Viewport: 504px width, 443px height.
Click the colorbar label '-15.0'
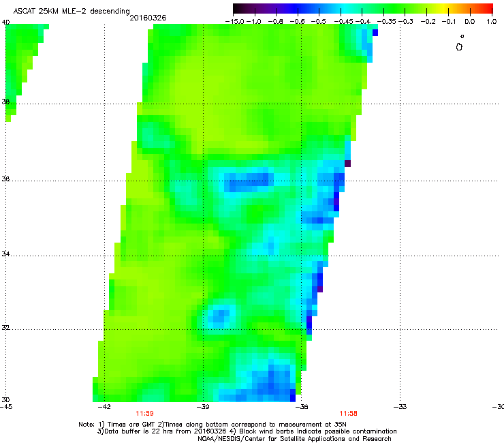pyautogui.click(x=235, y=22)
